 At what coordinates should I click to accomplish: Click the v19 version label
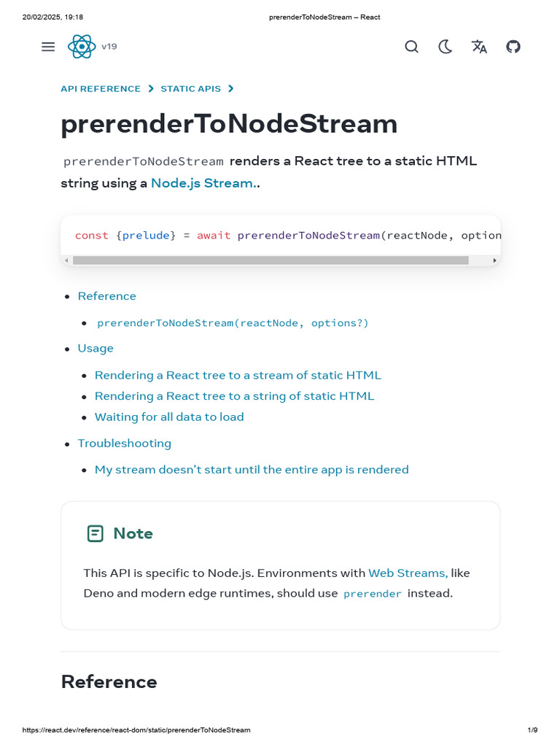pos(109,47)
